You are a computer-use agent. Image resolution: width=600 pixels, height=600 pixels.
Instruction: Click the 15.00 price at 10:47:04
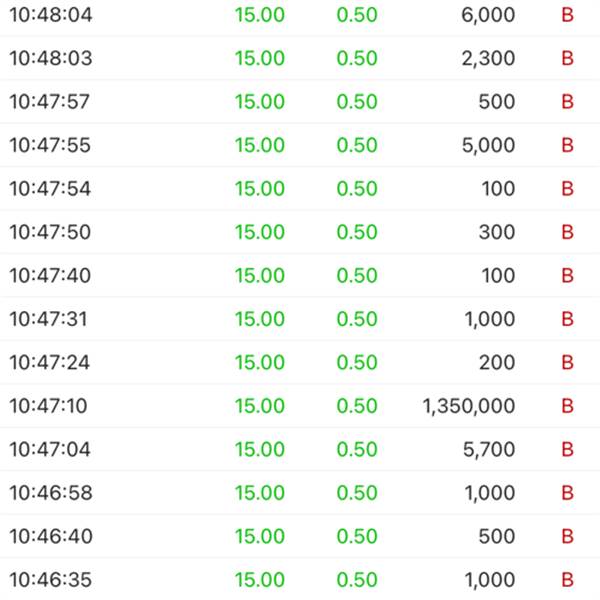tap(260, 450)
